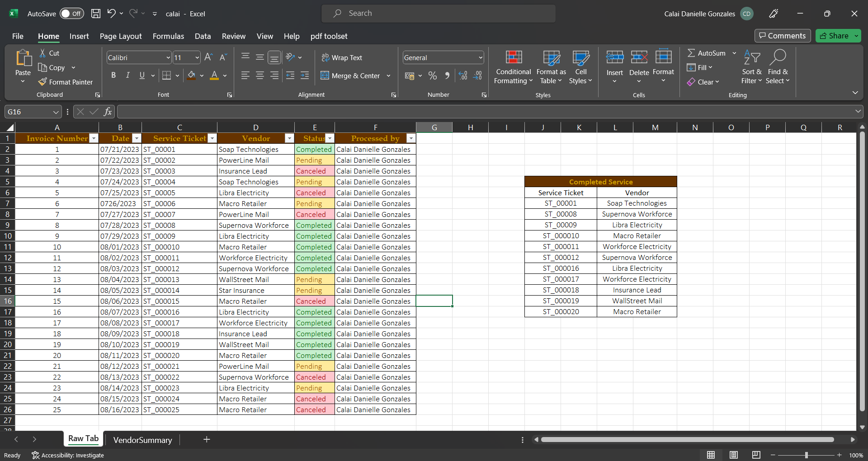Open Find & Select menu

coord(778,67)
